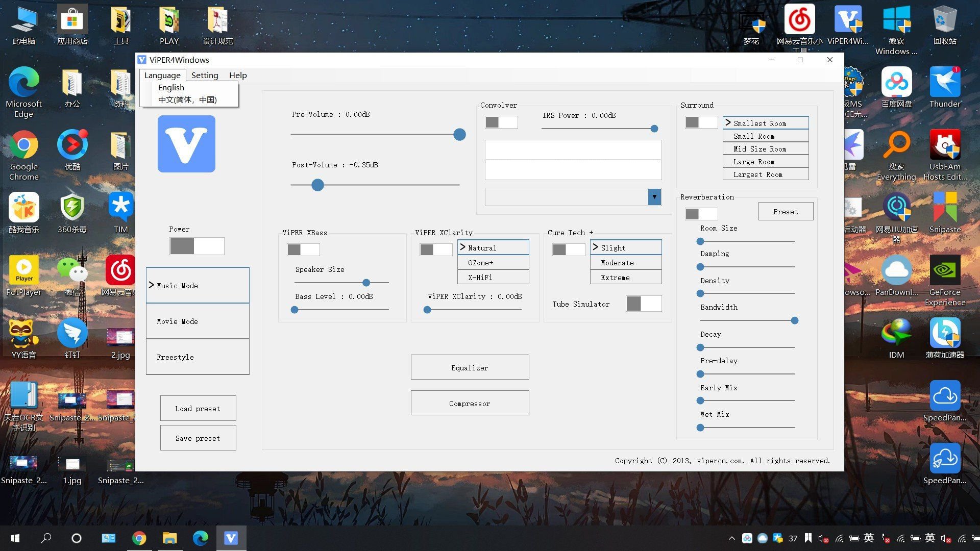Toggle the Convolver switch
Viewport: 980px width, 551px height.
[x=501, y=122]
